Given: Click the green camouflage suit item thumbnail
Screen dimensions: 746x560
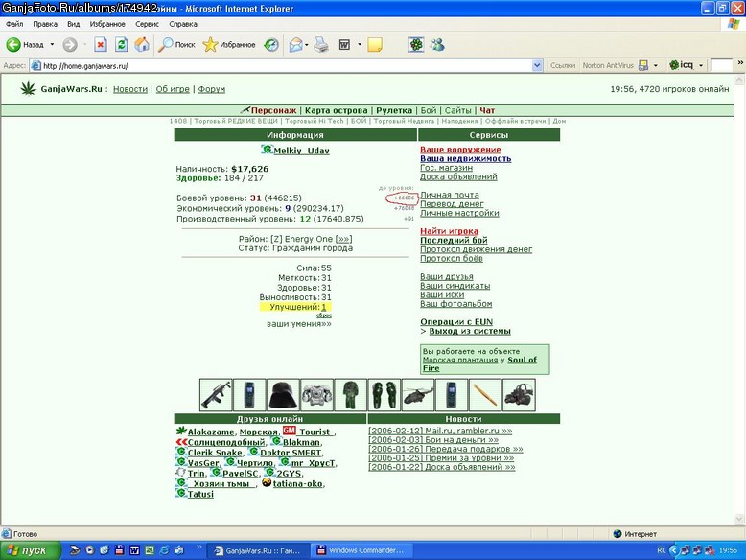Looking at the screenshot, I should (x=351, y=395).
